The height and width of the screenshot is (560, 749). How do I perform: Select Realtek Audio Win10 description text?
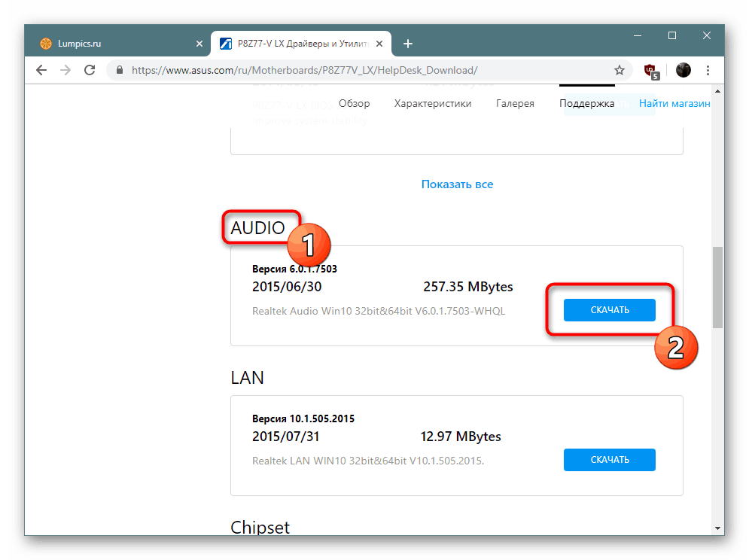pyautogui.click(x=379, y=311)
